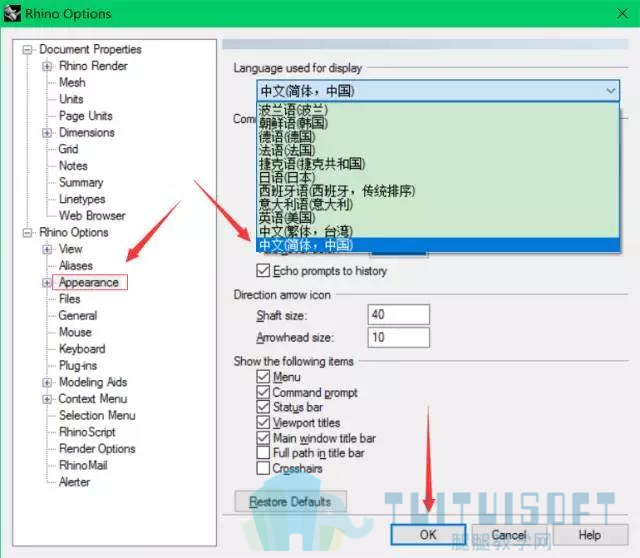This screenshot has width=640, height=558.
Task: Open the display language dropdown arrow
Action: [610, 90]
